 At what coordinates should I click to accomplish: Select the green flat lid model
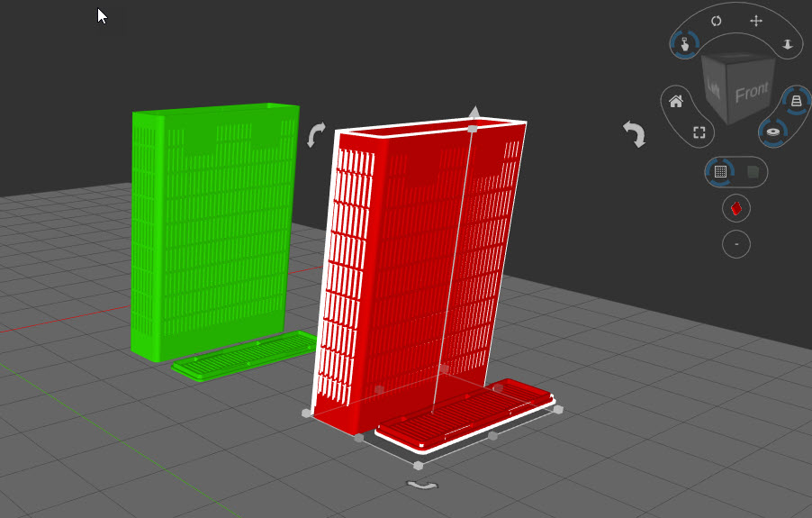(x=243, y=355)
